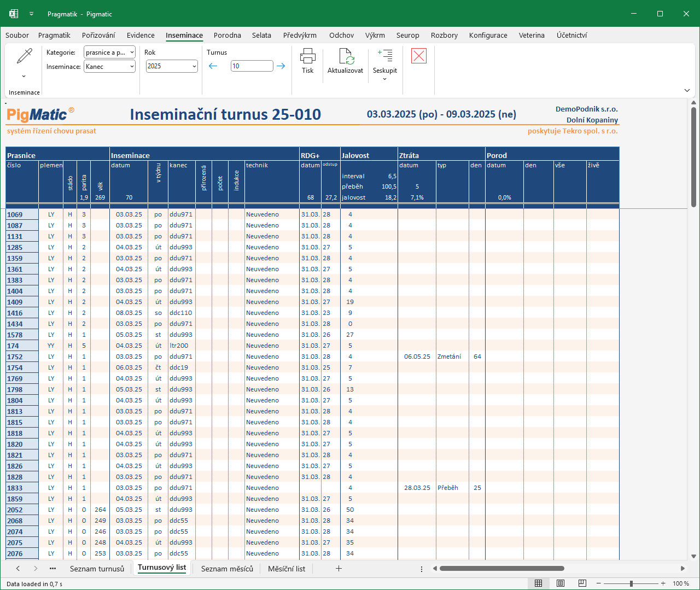Expand the Seskupit dropdown arrow
The height and width of the screenshot is (590, 700).
tap(385, 79)
